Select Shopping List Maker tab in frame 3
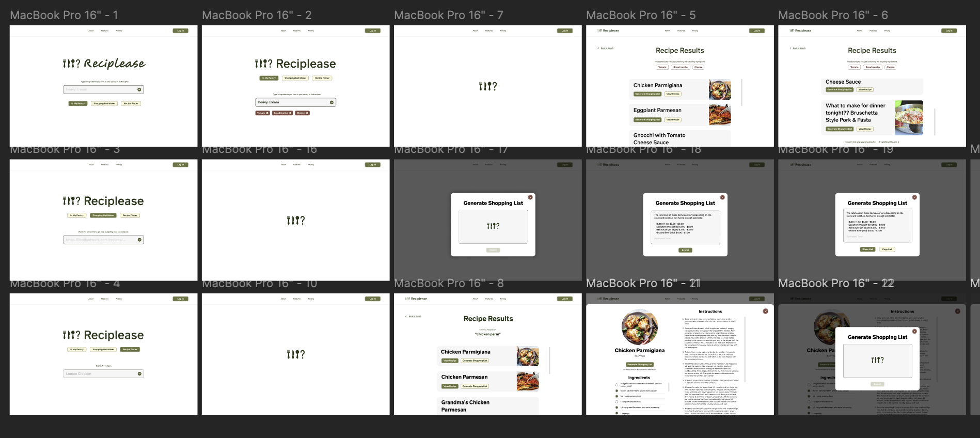Viewport: 980px width, 438px height. click(x=103, y=215)
